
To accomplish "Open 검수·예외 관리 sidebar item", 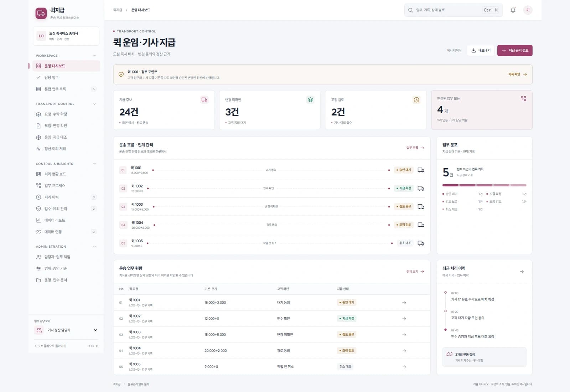I will point(66,209).
